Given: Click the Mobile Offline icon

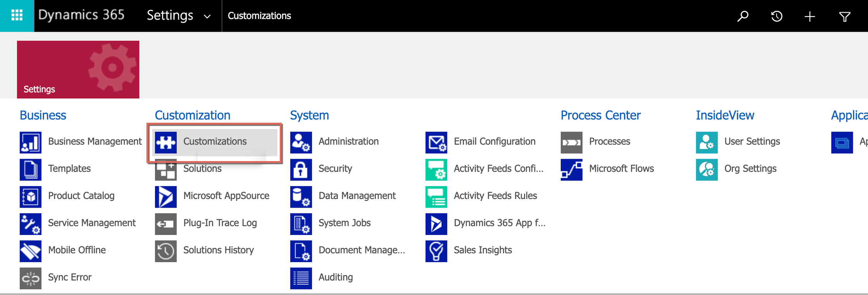Looking at the screenshot, I should (31, 251).
